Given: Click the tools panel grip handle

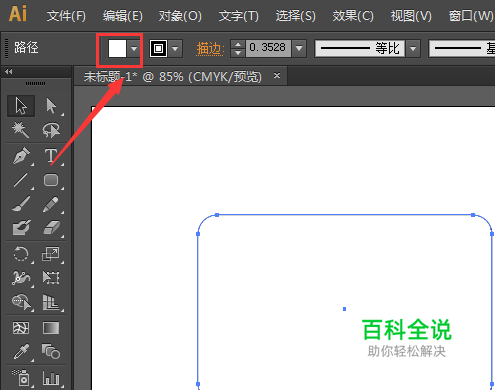Looking at the screenshot, I should (x=35, y=83).
